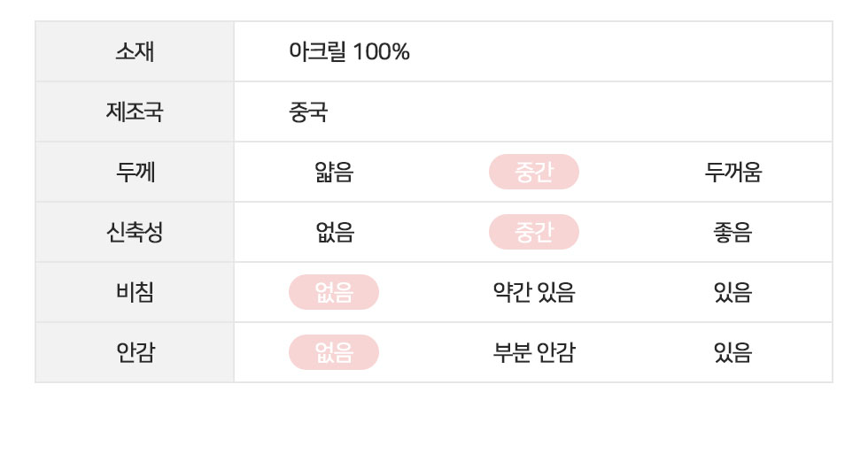This screenshot has width=868, height=454.
Task: Select highlighted 없음 pill in 안감 row
Action: pos(334,352)
